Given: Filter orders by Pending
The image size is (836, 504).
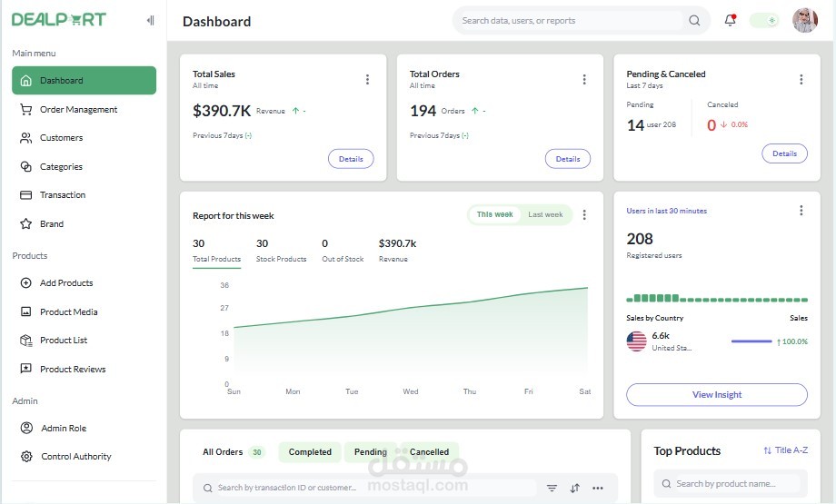Looking at the screenshot, I should pos(371,452).
